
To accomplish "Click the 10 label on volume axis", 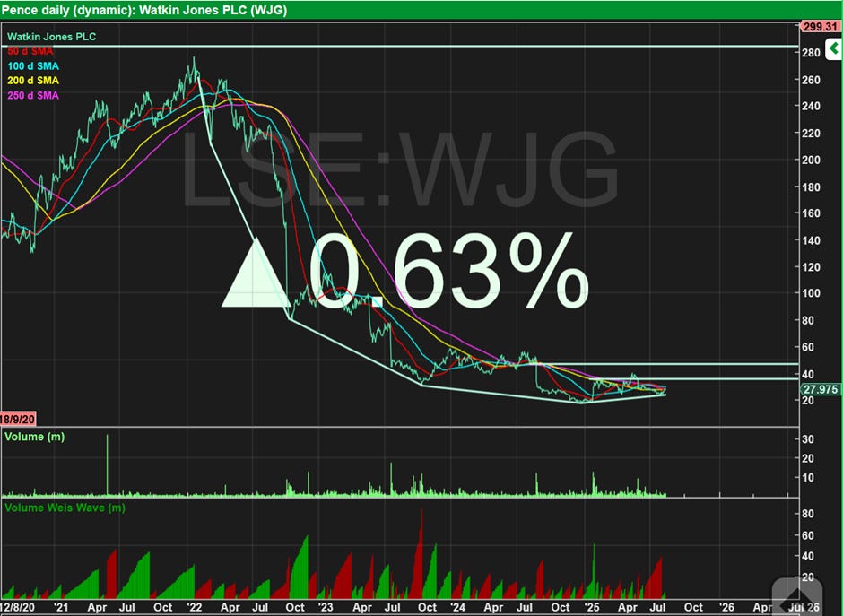I will [x=807, y=477].
